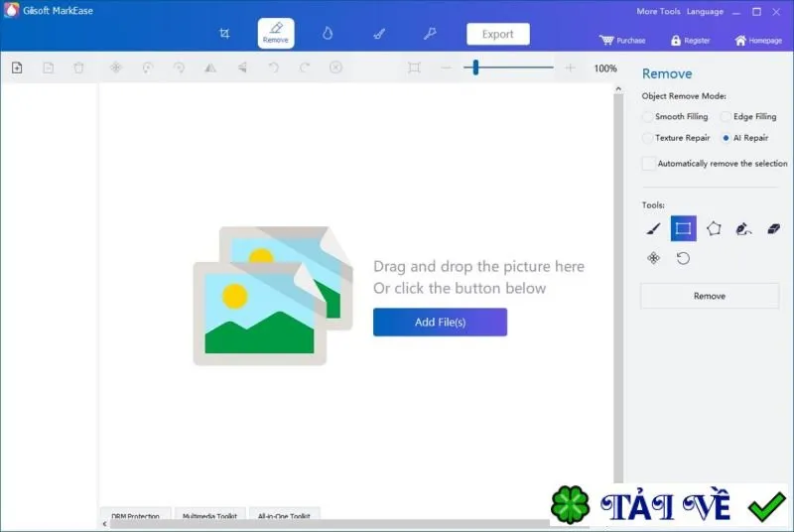Click the fit-to-screen icon near zoom
The width and height of the screenshot is (794, 532).
point(414,67)
